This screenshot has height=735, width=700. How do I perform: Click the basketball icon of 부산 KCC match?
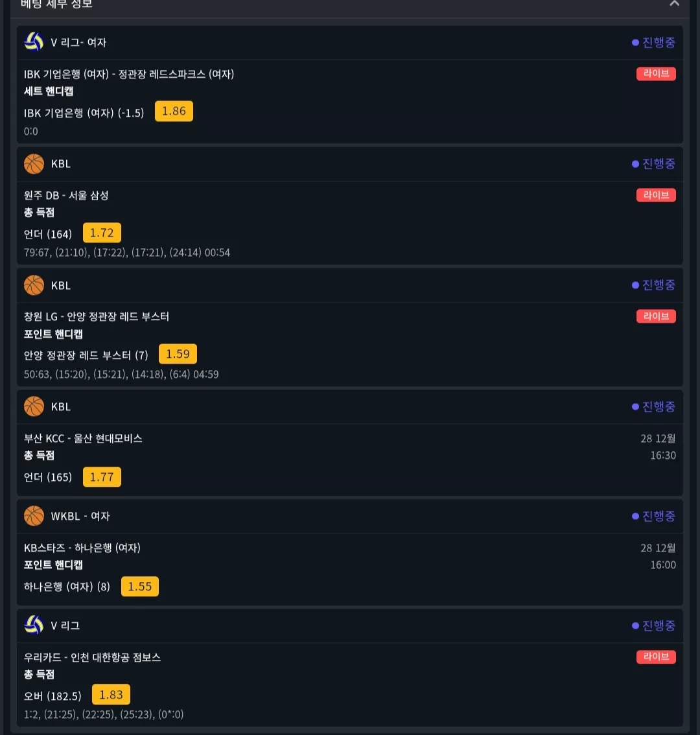34,406
